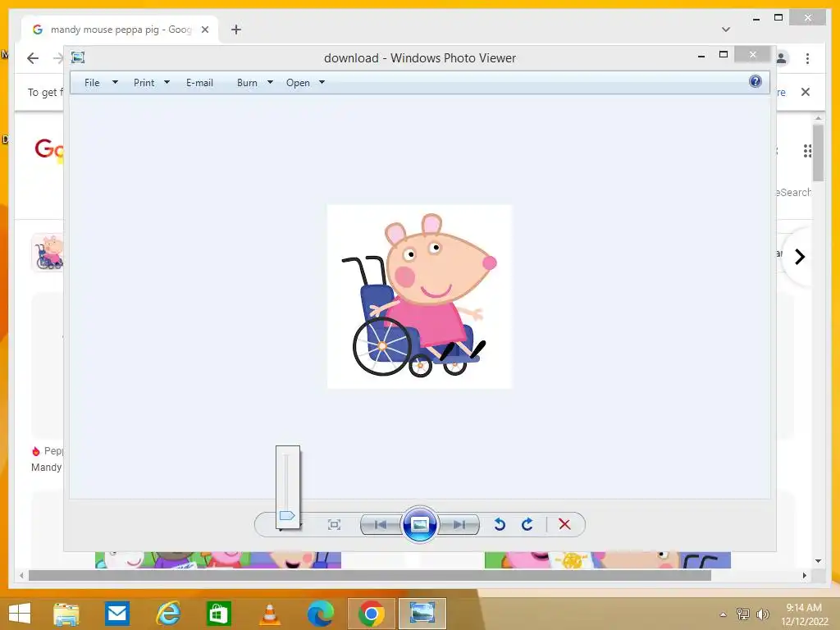Open the Print menu in Photo Viewer
Image resolution: width=840 pixels, height=630 pixels.
(x=144, y=83)
